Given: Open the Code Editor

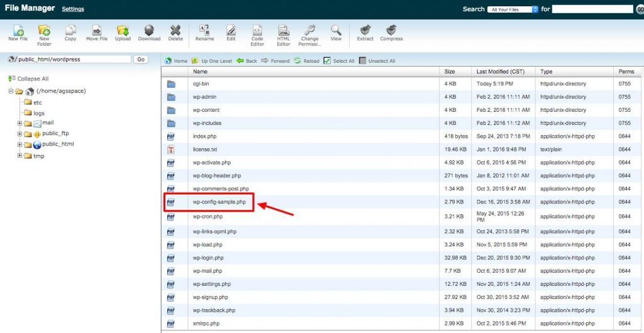Looking at the screenshot, I should point(257,35).
